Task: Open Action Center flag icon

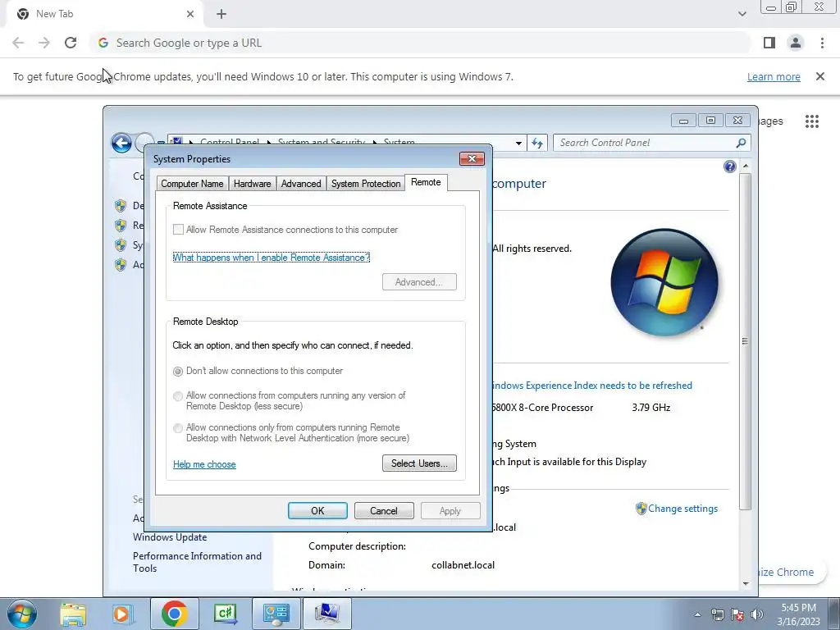Action: click(x=737, y=614)
